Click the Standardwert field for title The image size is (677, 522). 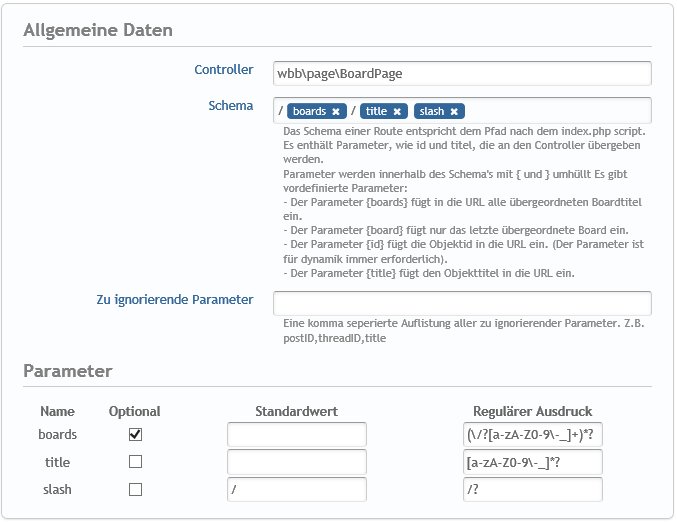(297, 462)
